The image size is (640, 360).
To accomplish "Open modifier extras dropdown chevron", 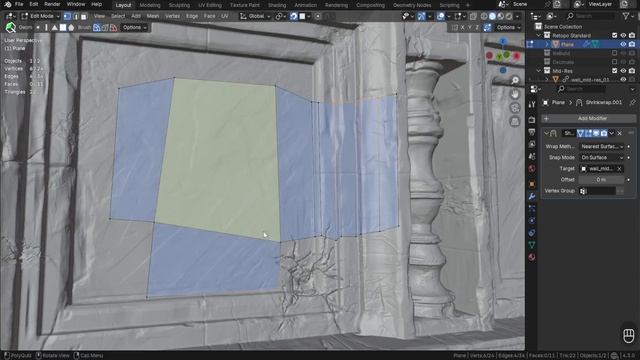I will [x=611, y=133].
